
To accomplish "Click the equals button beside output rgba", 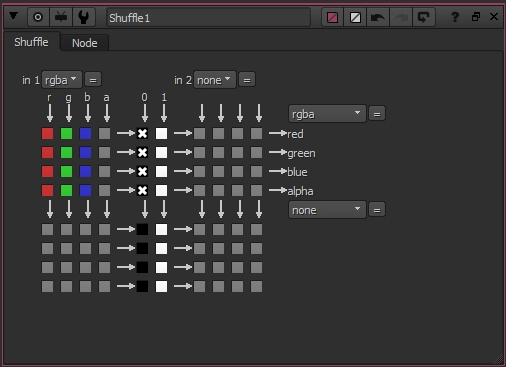I will (377, 114).
